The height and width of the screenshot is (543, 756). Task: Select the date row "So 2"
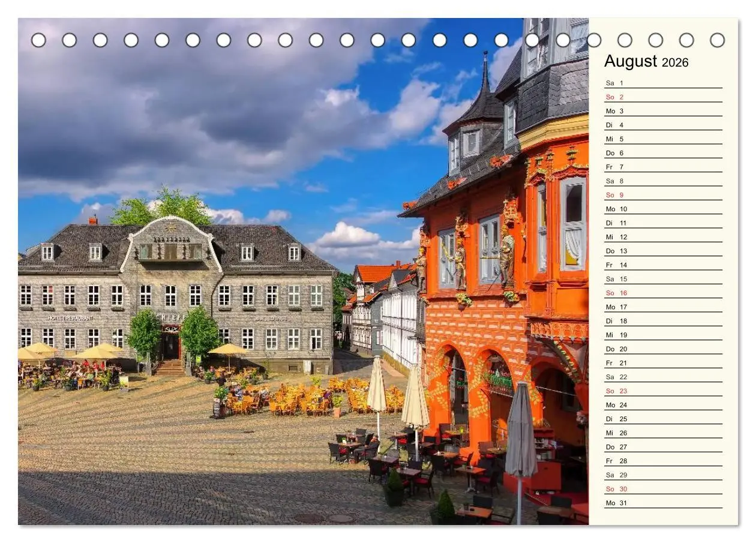(663, 97)
